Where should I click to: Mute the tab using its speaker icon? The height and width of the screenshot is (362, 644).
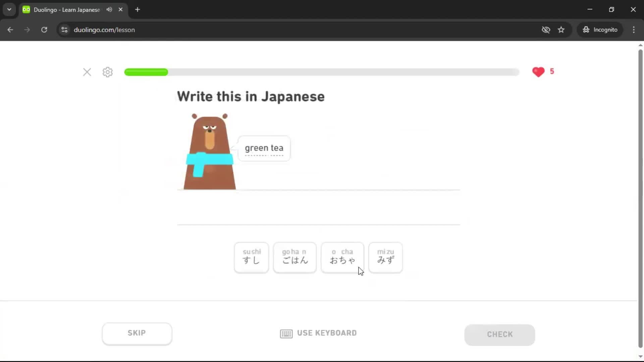109,9
